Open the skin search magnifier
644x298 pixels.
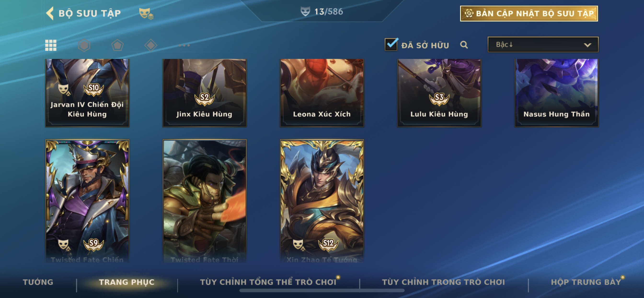tap(464, 45)
